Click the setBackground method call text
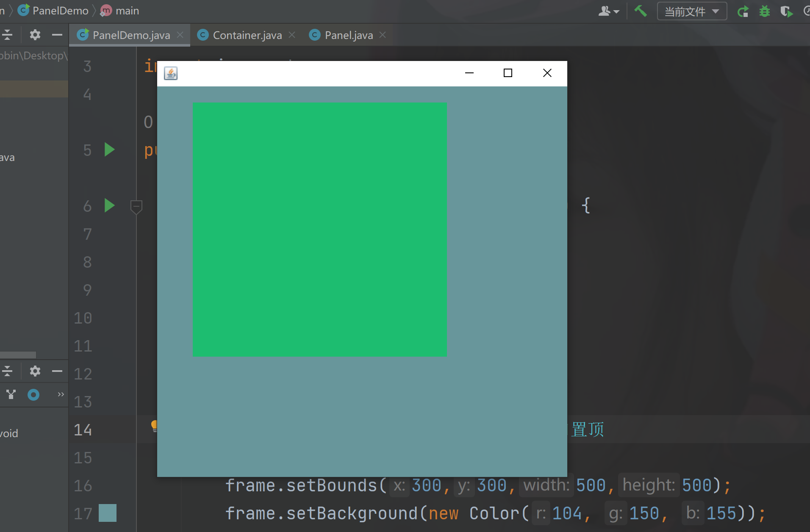The width and height of the screenshot is (810, 532). [352, 513]
